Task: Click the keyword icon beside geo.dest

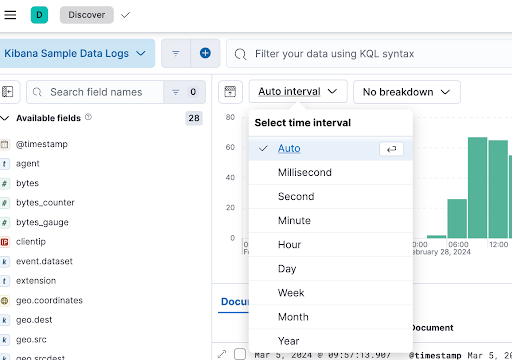Action: 4,320
